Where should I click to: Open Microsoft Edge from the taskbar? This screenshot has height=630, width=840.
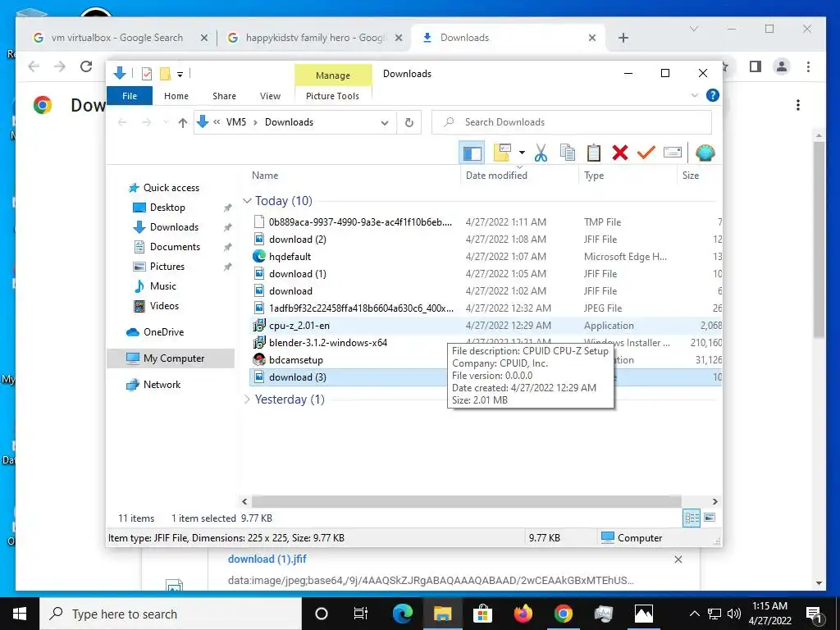[403, 614]
